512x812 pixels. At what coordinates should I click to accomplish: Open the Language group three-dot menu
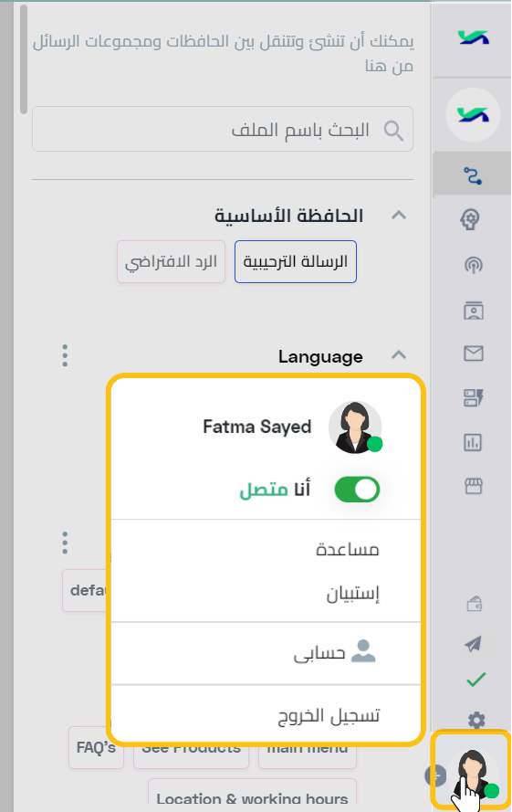[65, 356]
